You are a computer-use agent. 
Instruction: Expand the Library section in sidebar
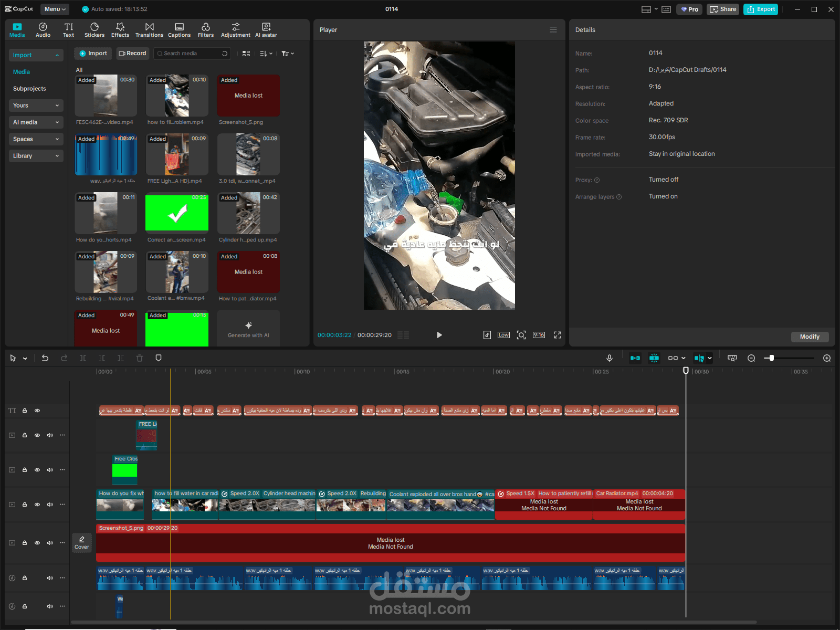pyautogui.click(x=36, y=156)
